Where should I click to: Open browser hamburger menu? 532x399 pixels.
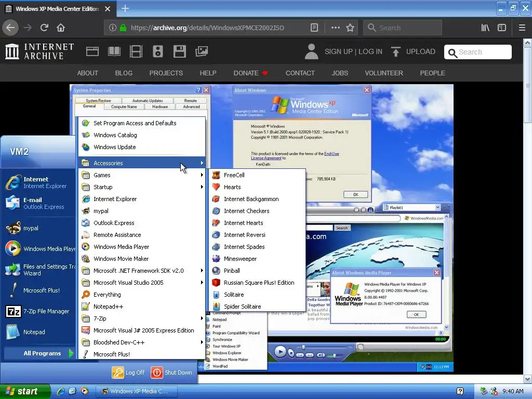(x=522, y=28)
